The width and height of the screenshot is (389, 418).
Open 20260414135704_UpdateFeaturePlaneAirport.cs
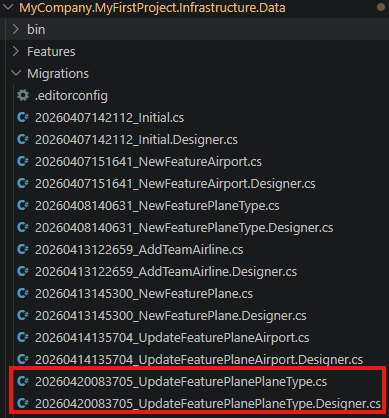pos(172,338)
